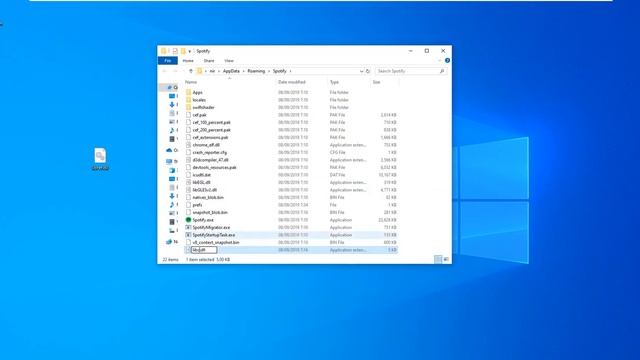Select cef.pak file name
This screenshot has height=360, width=640.
click(x=200, y=115)
